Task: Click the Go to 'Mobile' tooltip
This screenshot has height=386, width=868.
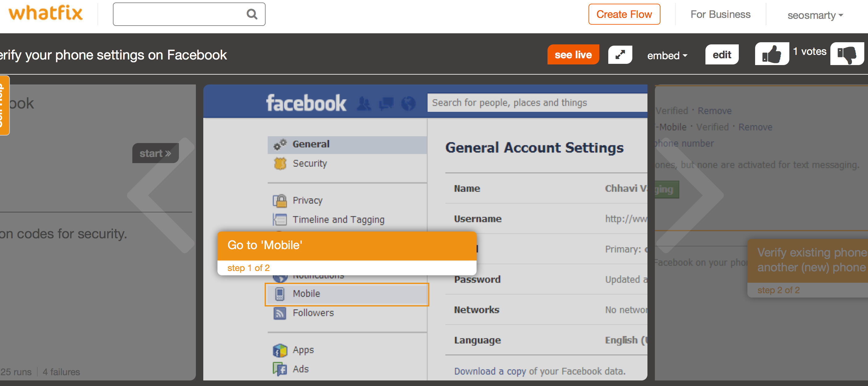Action: click(x=347, y=253)
